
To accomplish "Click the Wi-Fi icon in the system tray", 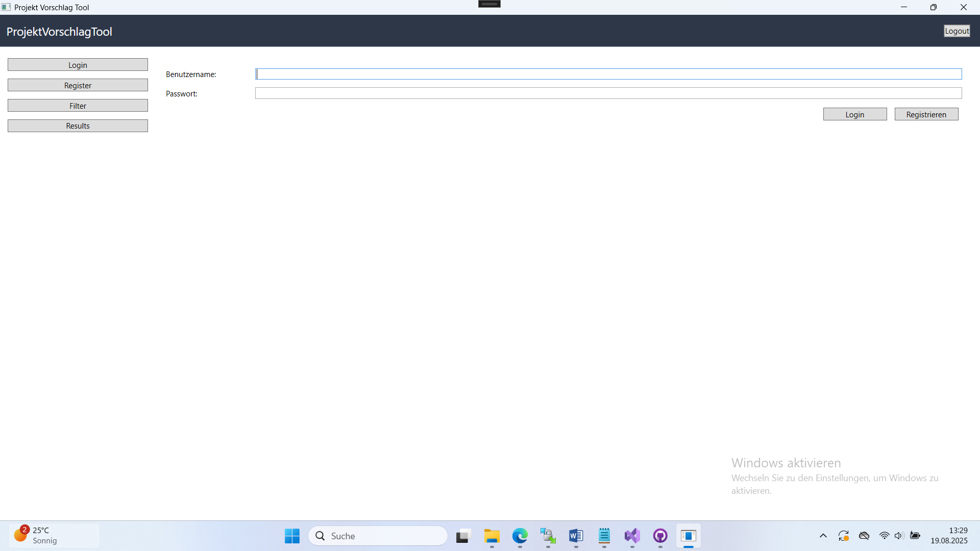I will coord(885,536).
